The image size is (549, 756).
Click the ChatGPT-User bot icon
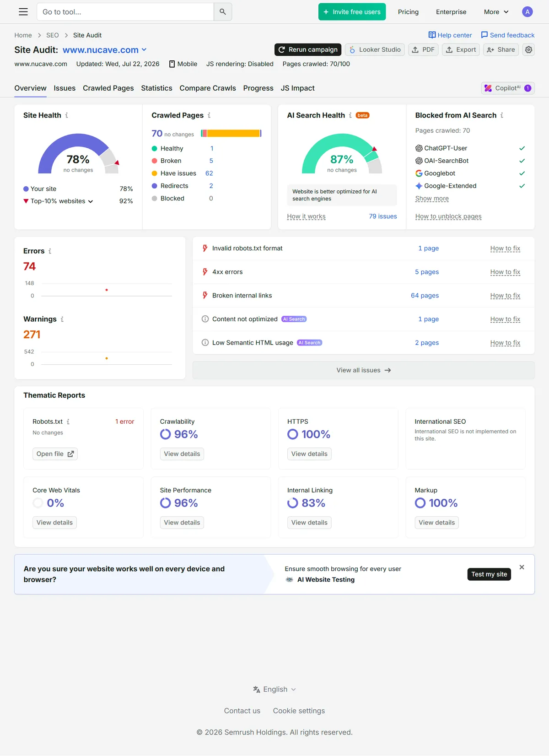pos(419,148)
